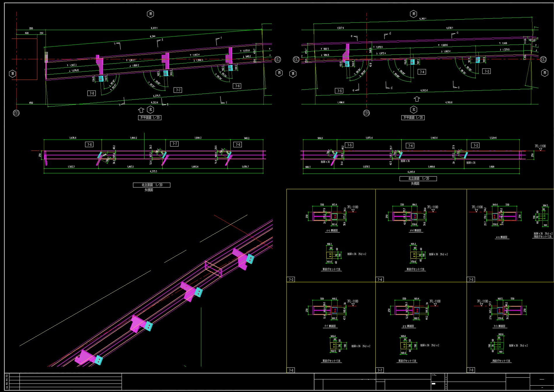Click the g-g 断面図 section label
This screenshot has width=554, height=392.
tap(408, 326)
